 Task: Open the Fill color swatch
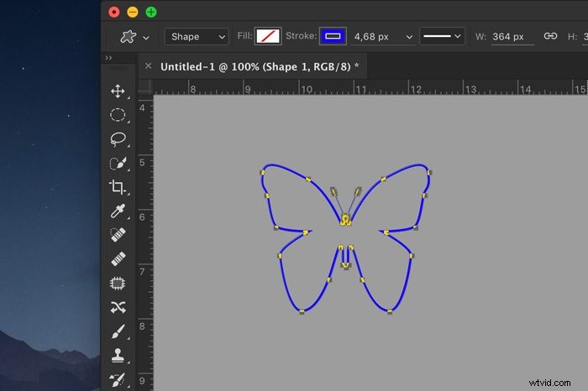[268, 36]
